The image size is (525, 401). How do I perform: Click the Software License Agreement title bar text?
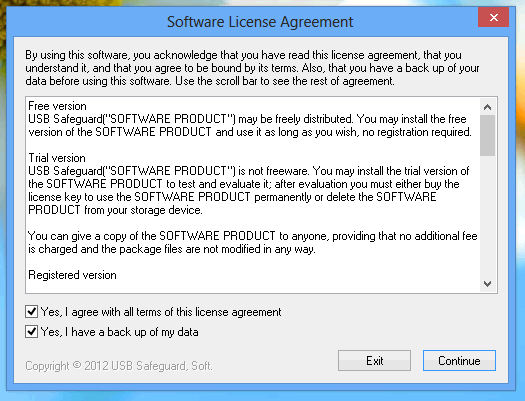click(x=260, y=22)
